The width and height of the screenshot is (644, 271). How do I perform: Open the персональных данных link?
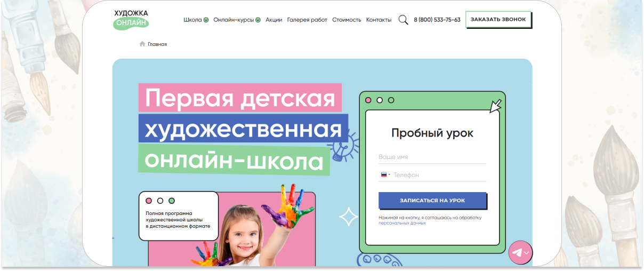pos(402,223)
